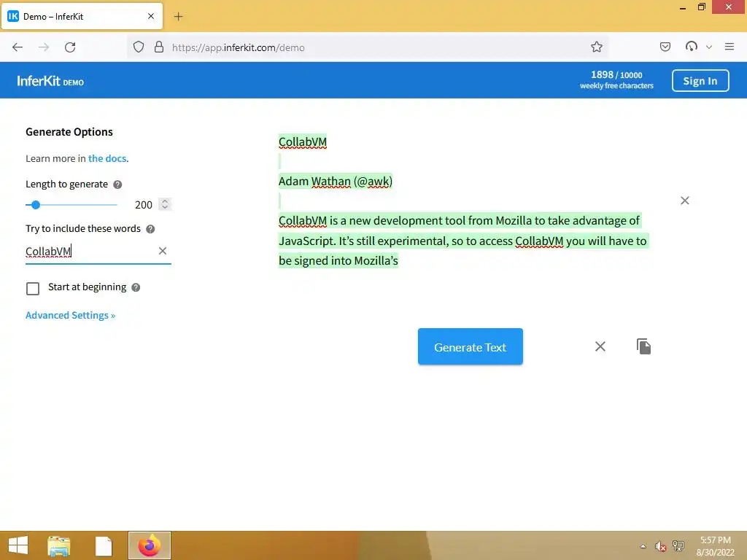The height and width of the screenshot is (560, 747).
Task: Bookmark page with the star icon
Action: coord(597,47)
